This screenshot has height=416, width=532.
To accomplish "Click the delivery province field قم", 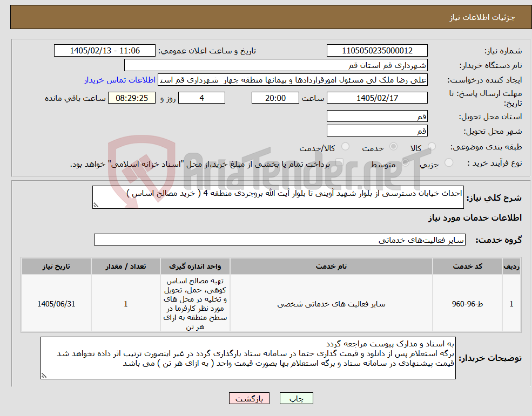I will (377, 117).
